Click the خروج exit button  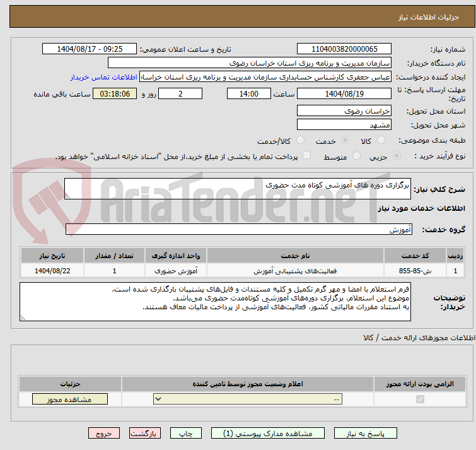[x=103, y=434]
